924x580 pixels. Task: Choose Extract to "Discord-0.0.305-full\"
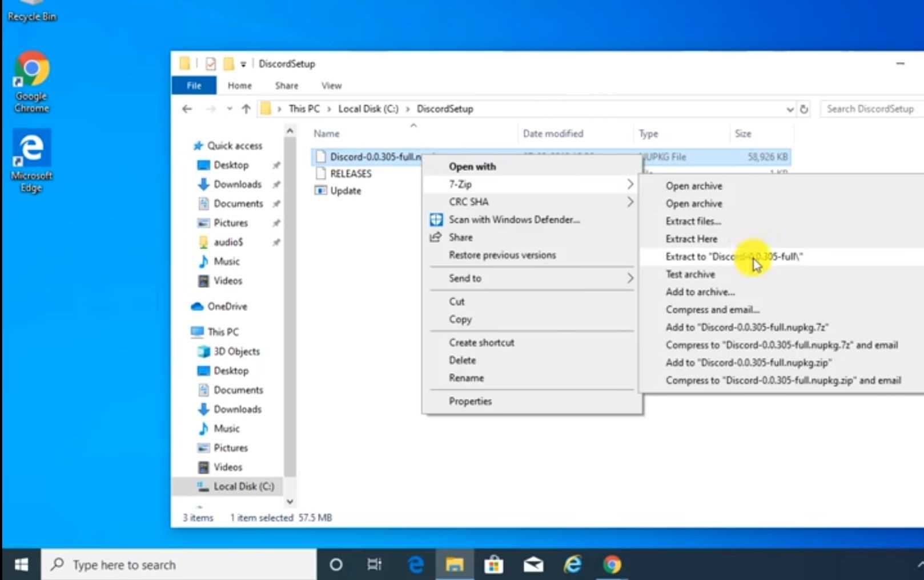tap(782, 257)
